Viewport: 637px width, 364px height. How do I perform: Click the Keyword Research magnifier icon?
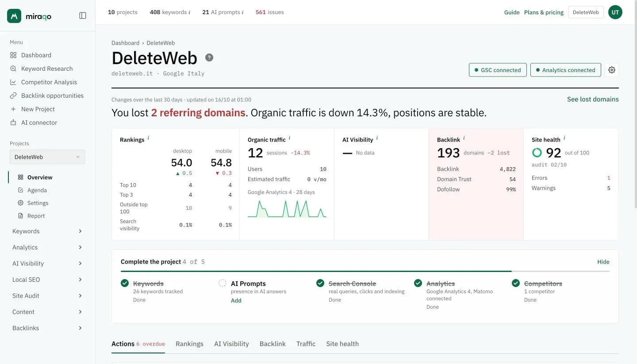[13, 69]
